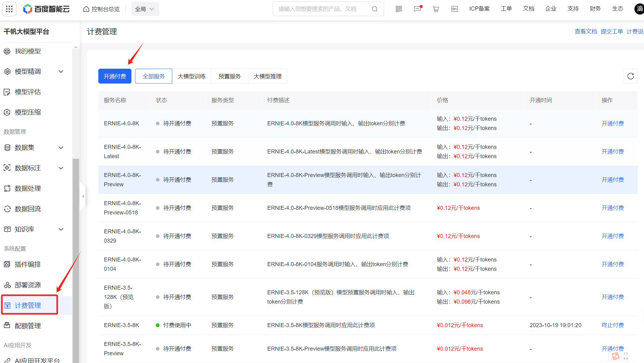Open the QR code icon
The width and height of the screenshot is (644, 363).
tap(399, 9)
